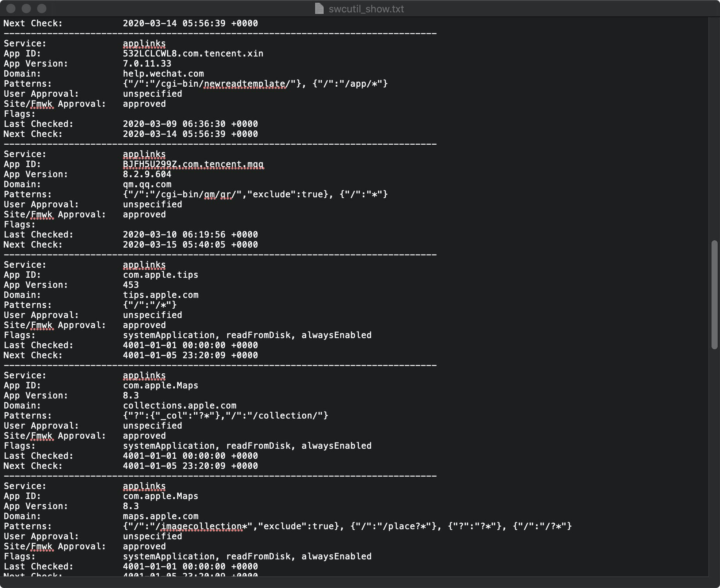Click the "_col" collection pattern line
Screen dimensions: 720x588
click(x=225, y=415)
